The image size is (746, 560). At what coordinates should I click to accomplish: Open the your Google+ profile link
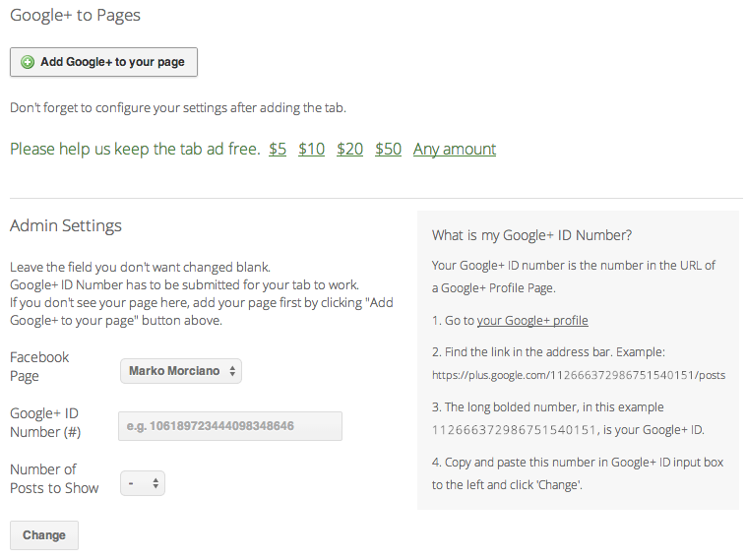click(x=532, y=320)
